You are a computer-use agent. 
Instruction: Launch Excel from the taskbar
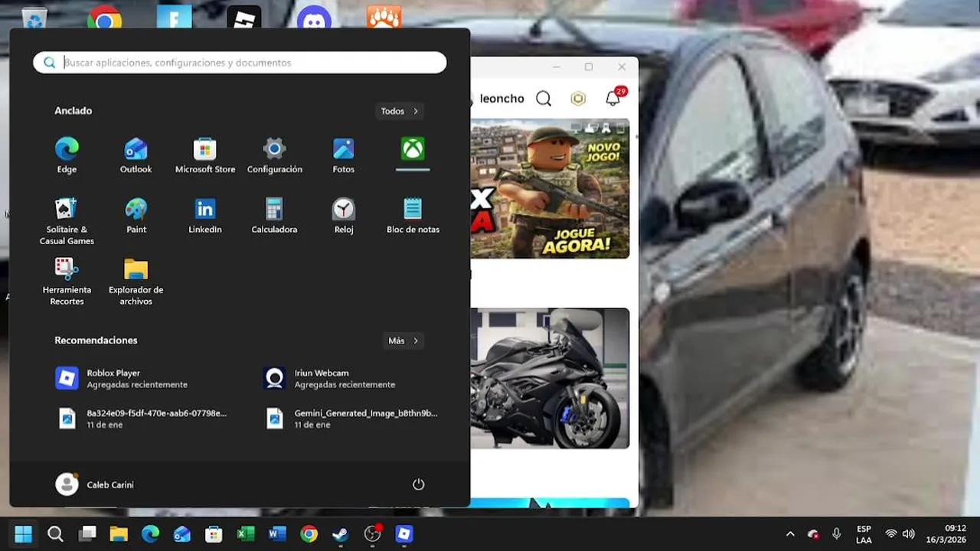246,533
